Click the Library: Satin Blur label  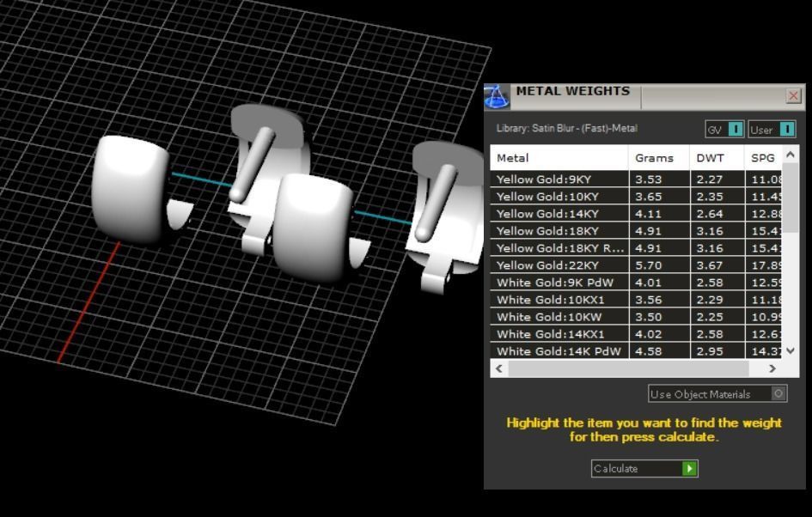click(566, 128)
